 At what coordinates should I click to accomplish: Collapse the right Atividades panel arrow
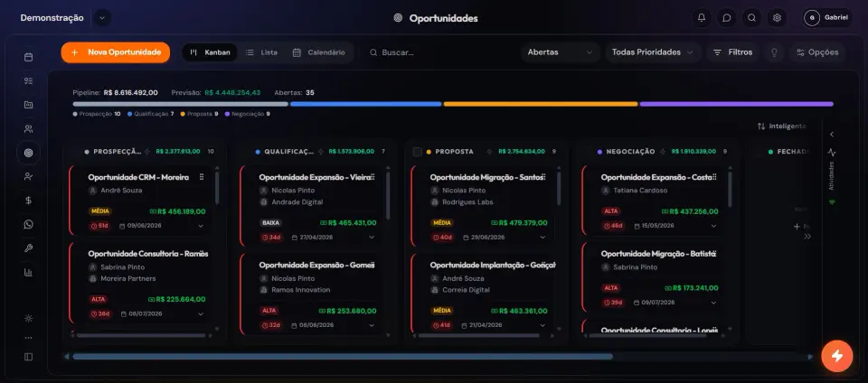(x=832, y=135)
